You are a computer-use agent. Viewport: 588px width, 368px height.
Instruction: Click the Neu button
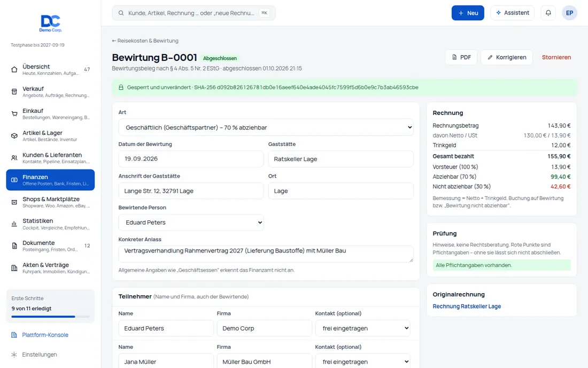[x=468, y=13]
